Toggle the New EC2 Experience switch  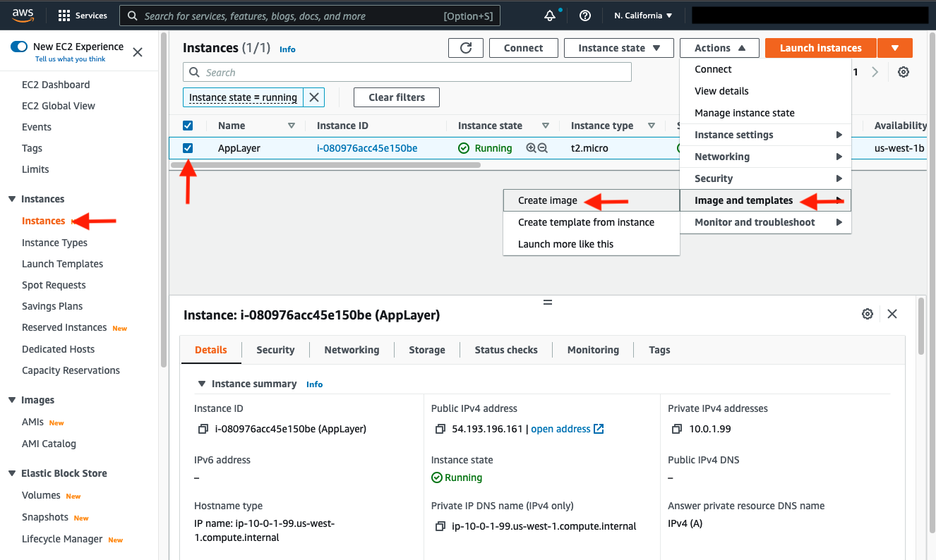[x=19, y=47]
